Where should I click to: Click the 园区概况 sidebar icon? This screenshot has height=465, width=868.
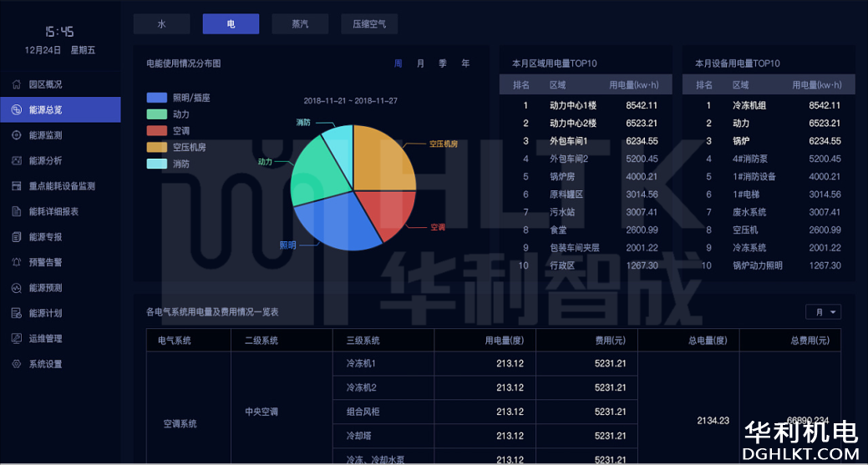[x=17, y=84]
